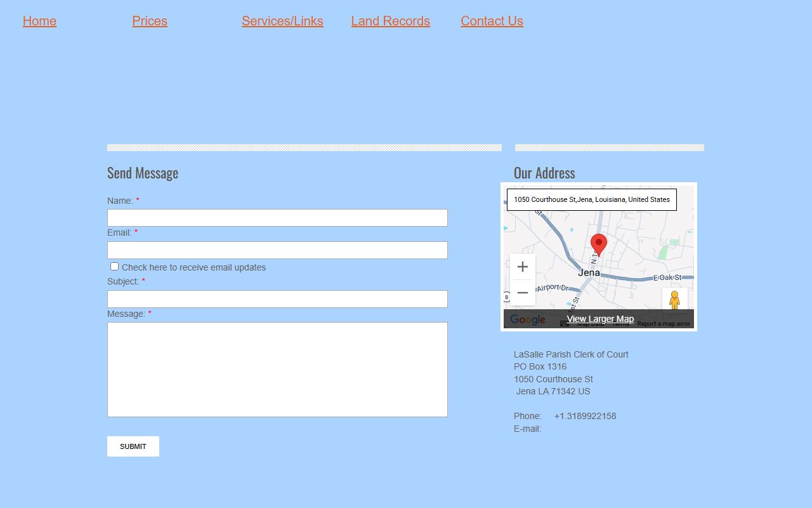Image resolution: width=812 pixels, height=508 pixels.
Task: Enable the receive email updates checkbox
Action: (114, 267)
